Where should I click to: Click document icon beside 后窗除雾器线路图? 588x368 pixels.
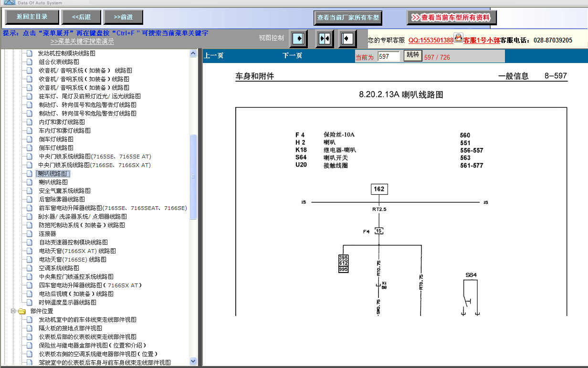(x=30, y=200)
